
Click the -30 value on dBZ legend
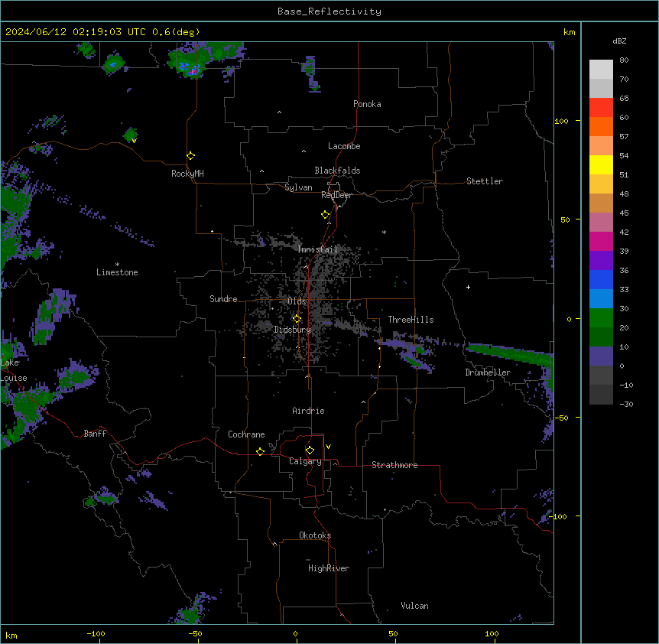pos(626,405)
